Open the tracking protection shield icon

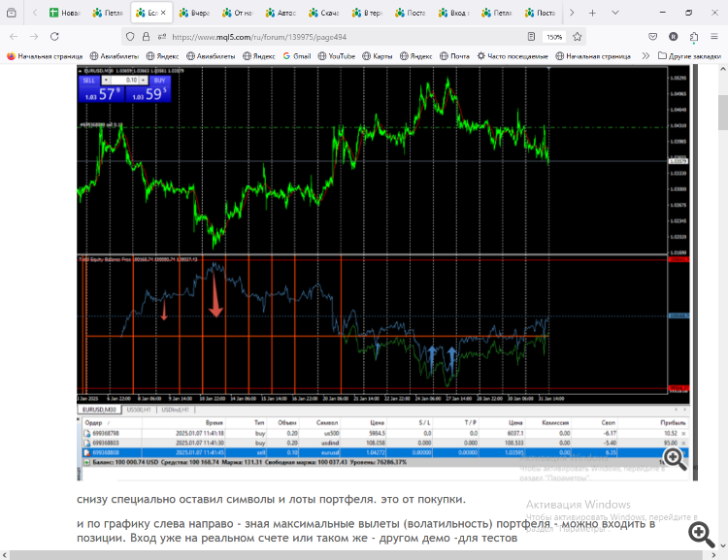130,37
